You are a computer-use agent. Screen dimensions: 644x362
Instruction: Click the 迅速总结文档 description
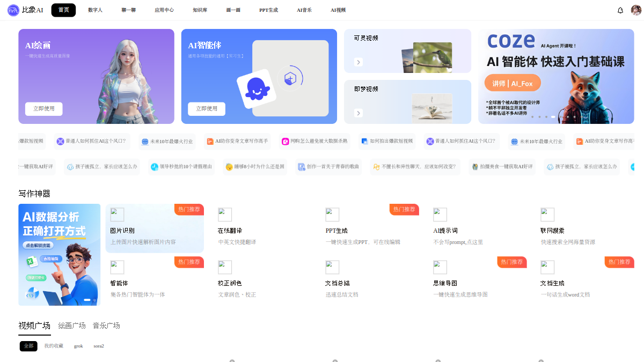tap(342, 294)
